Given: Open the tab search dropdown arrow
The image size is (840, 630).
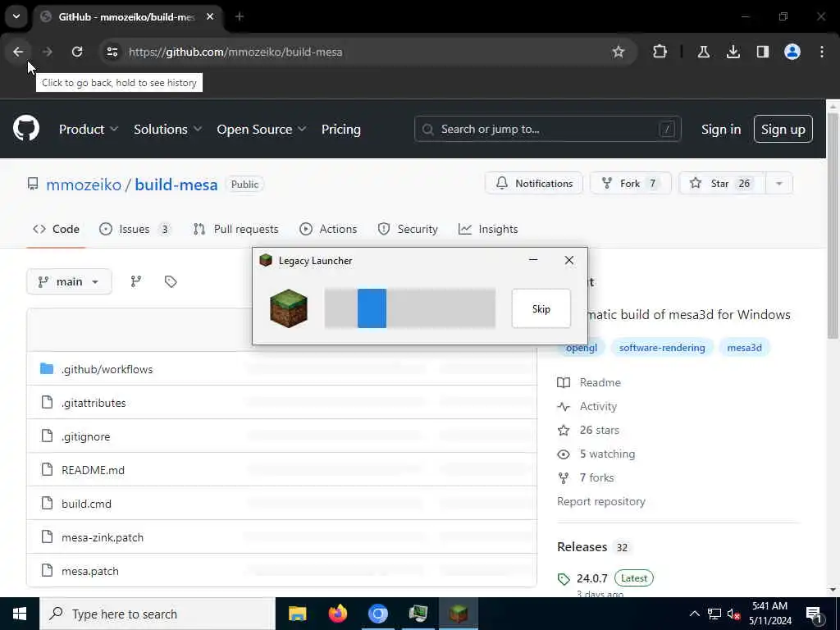Looking at the screenshot, I should tap(16, 16).
